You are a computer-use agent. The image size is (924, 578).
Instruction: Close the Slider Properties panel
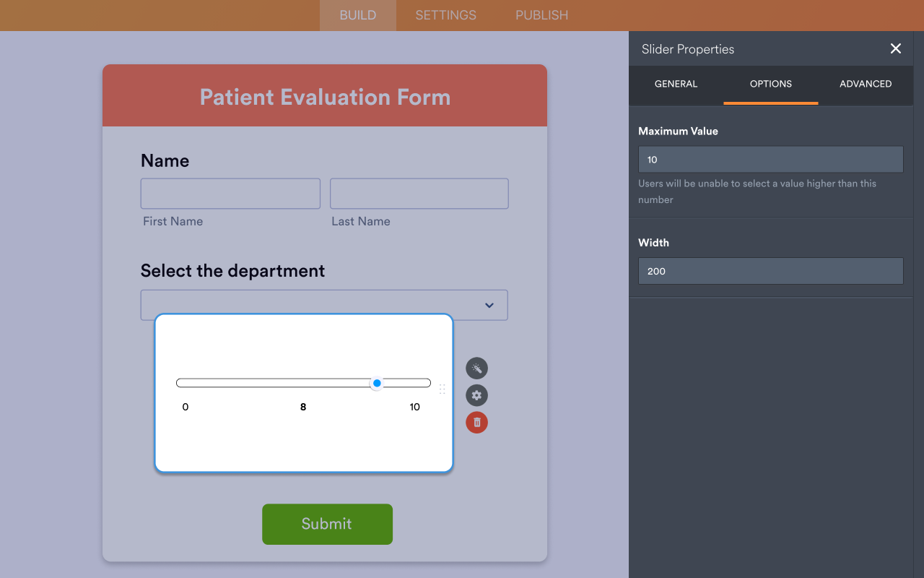[895, 48]
